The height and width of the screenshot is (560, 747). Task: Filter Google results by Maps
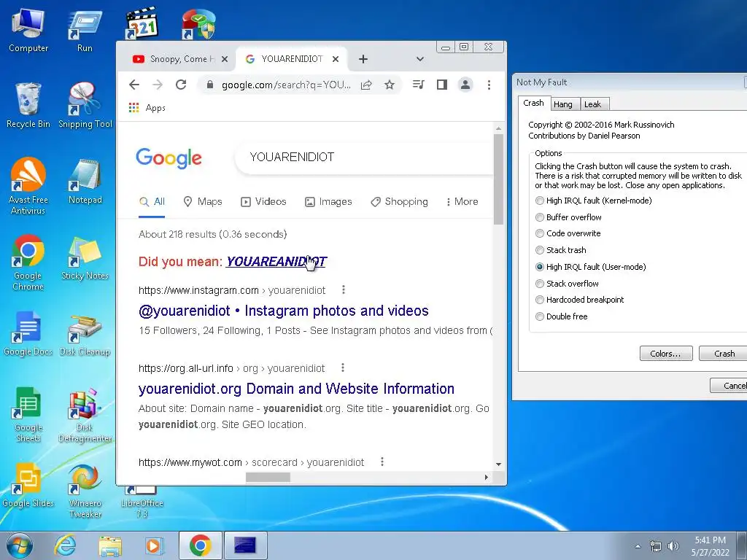point(203,202)
